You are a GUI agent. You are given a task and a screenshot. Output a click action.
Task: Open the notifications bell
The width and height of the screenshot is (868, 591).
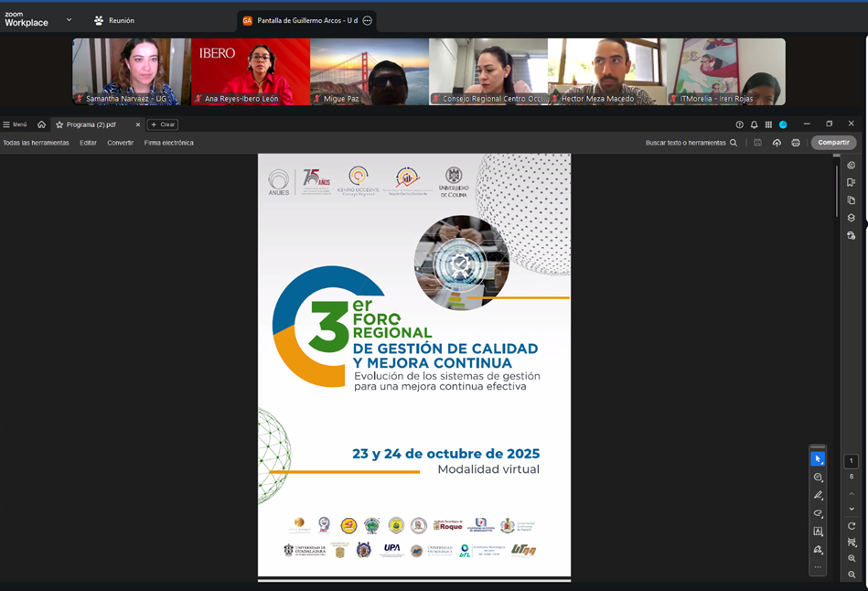(x=754, y=124)
